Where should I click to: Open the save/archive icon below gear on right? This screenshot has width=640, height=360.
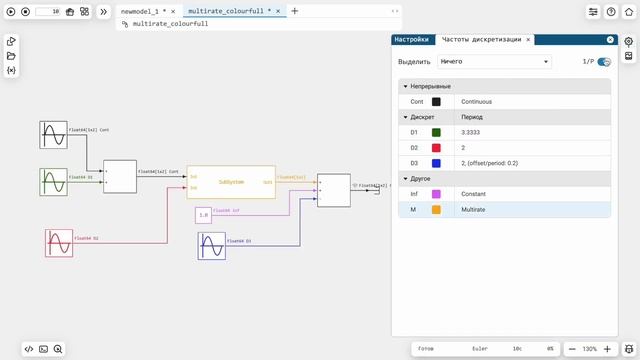click(629, 56)
